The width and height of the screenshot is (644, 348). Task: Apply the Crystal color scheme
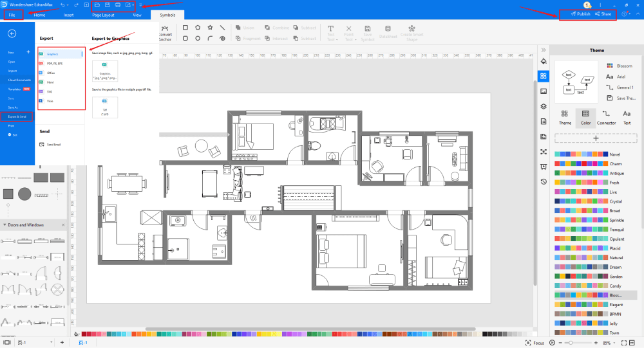tap(589, 201)
